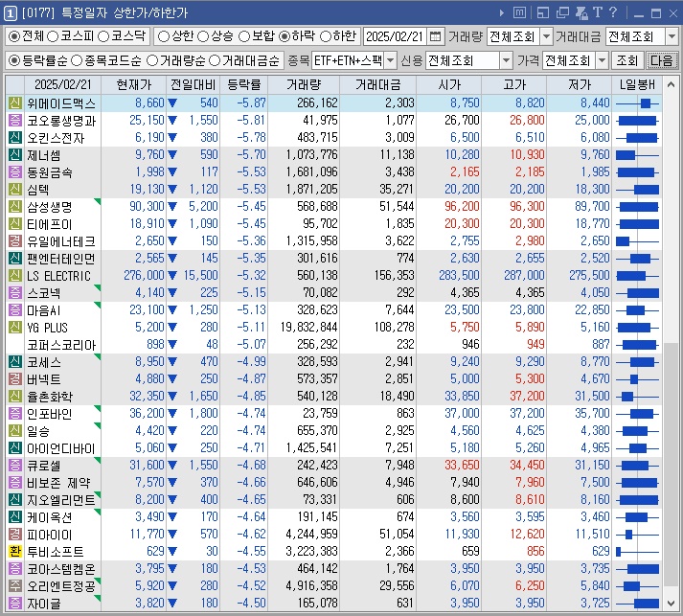Sort by 거래대금순 radio option
This screenshot has width=683, height=616.
point(215,61)
